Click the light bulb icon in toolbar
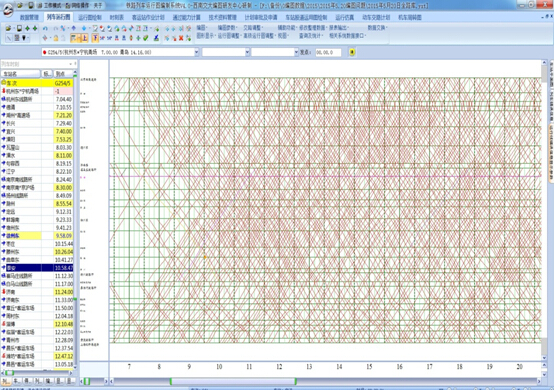The image size is (555, 390). point(24,38)
